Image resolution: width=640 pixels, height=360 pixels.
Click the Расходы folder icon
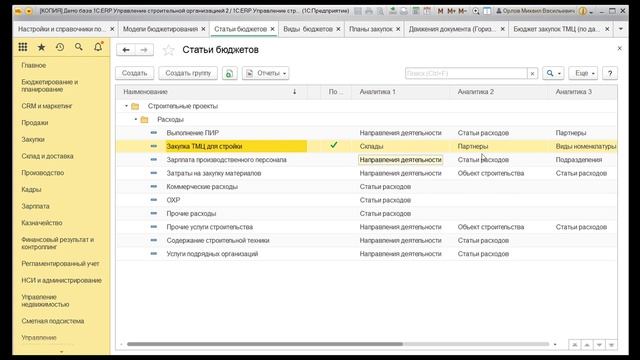pyautogui.click(x=144, y=120)
